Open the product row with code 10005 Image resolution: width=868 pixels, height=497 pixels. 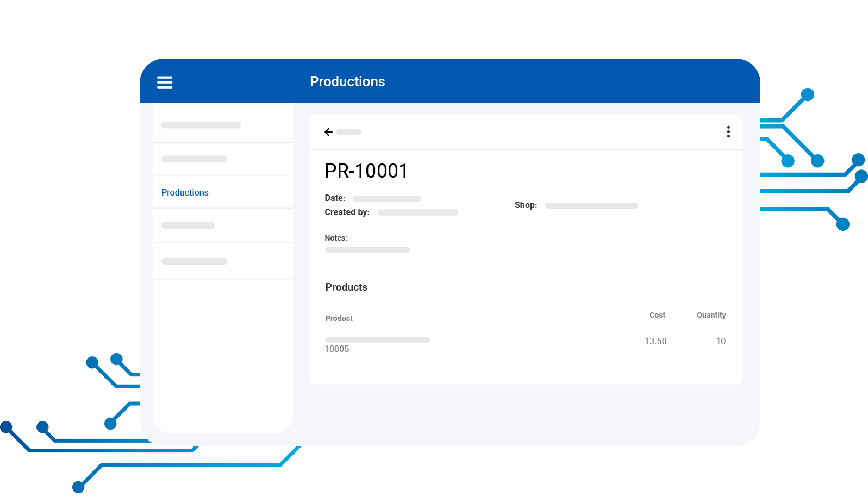point(377,344)
